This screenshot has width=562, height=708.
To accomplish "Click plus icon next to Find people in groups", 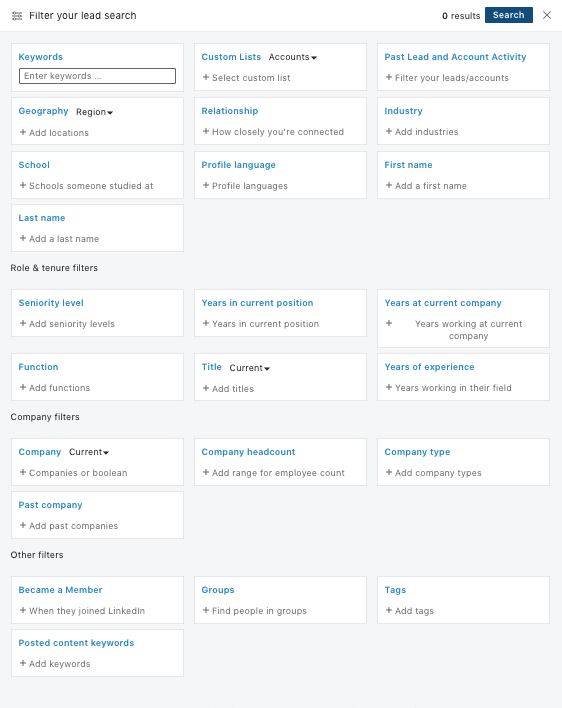I will point(206,610).
